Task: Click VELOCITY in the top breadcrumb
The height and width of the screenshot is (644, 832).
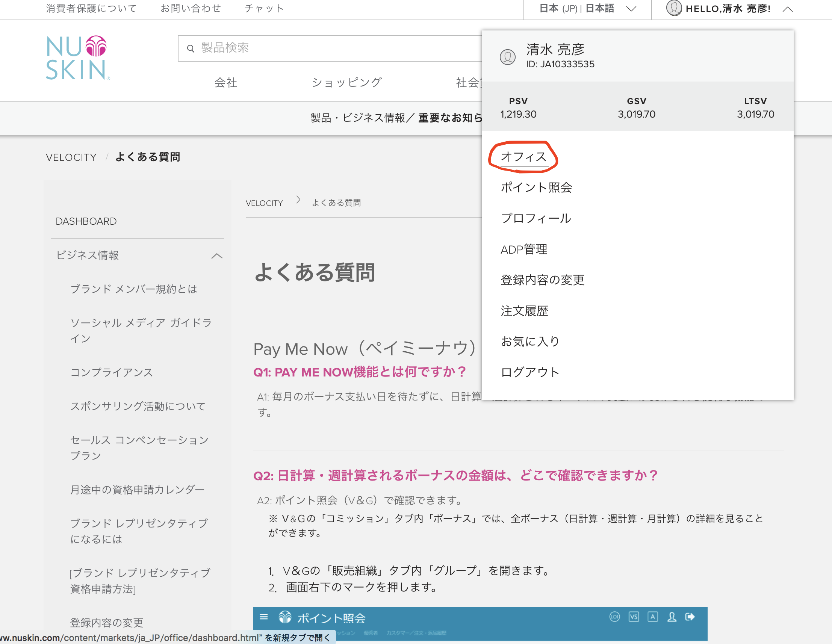Action: point(71,157)
